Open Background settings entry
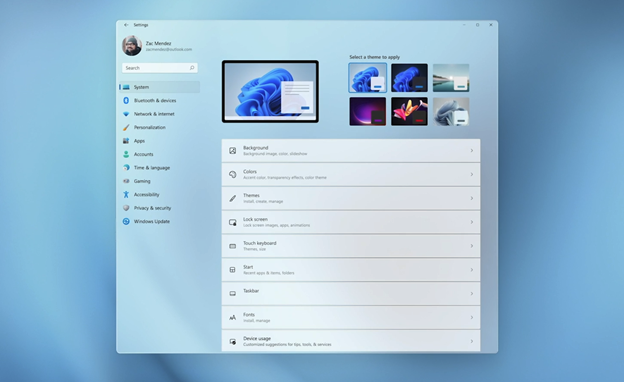 [351, 151]
